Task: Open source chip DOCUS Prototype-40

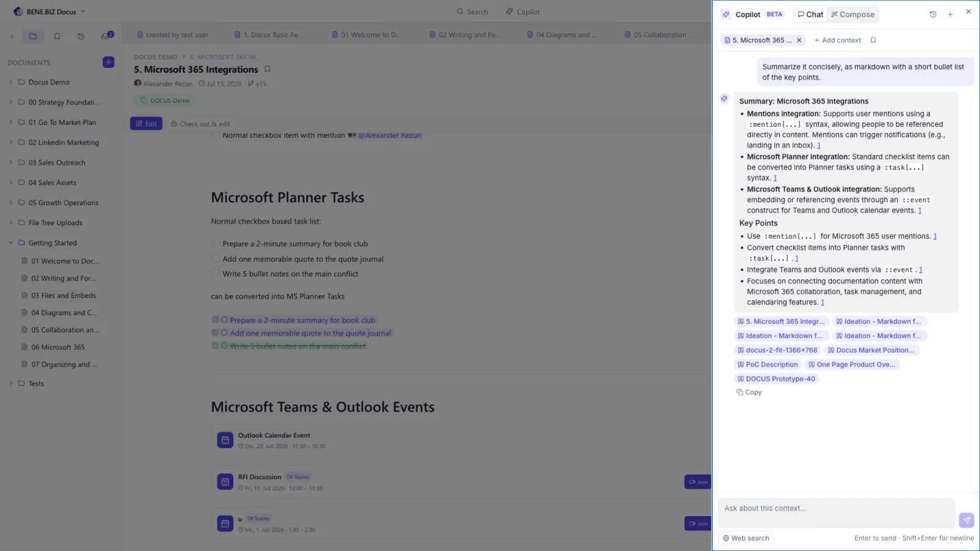Action: [776, 379]
